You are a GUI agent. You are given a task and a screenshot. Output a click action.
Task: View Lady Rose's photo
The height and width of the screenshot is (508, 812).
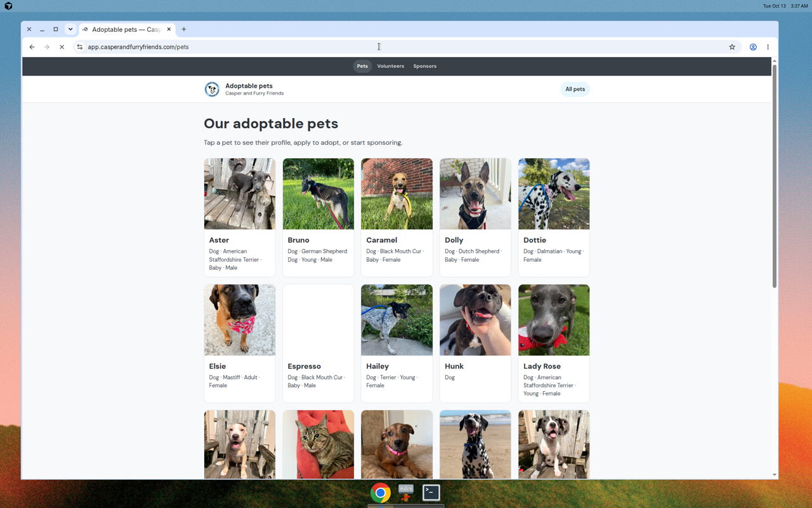click(x=554, y=320)
